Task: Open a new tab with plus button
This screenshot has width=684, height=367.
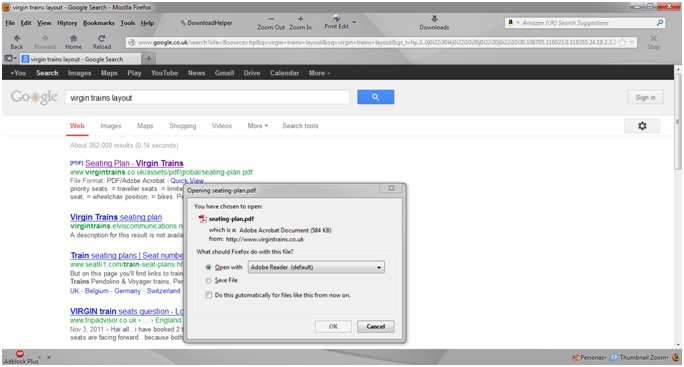Action: pyautogui.click(x=149, y=58)
